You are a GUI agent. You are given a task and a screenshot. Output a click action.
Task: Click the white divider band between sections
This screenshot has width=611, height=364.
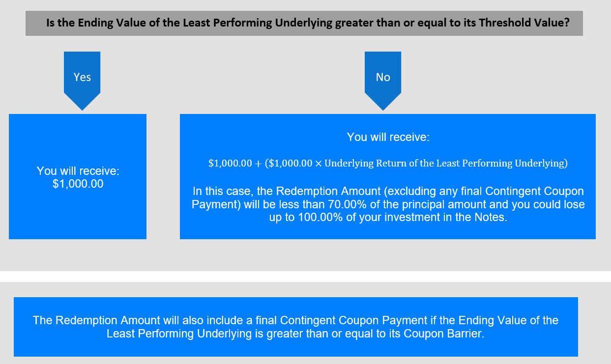(305, 277)
